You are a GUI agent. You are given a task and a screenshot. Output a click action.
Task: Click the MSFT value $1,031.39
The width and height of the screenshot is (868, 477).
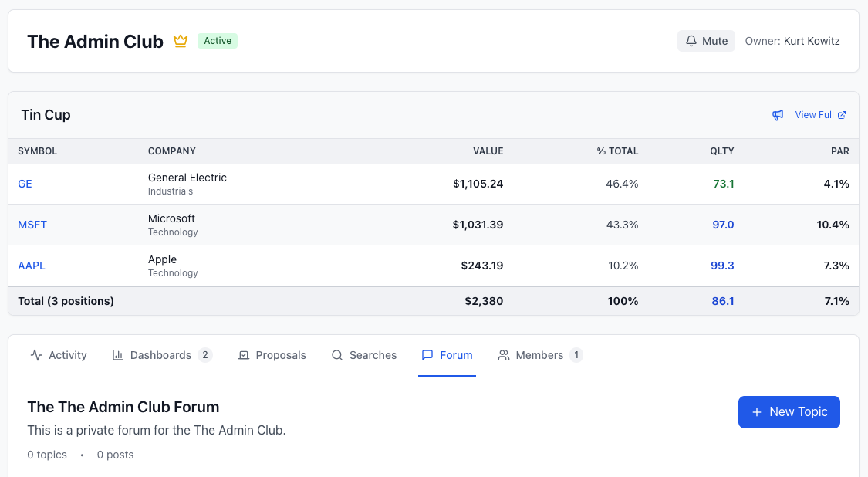pyautogui.click(x=478, y=225)
